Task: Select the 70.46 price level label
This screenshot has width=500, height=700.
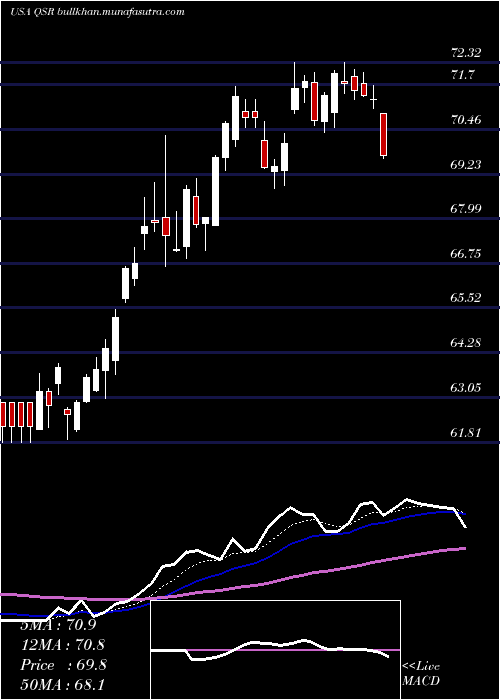Action: point(466,120)
